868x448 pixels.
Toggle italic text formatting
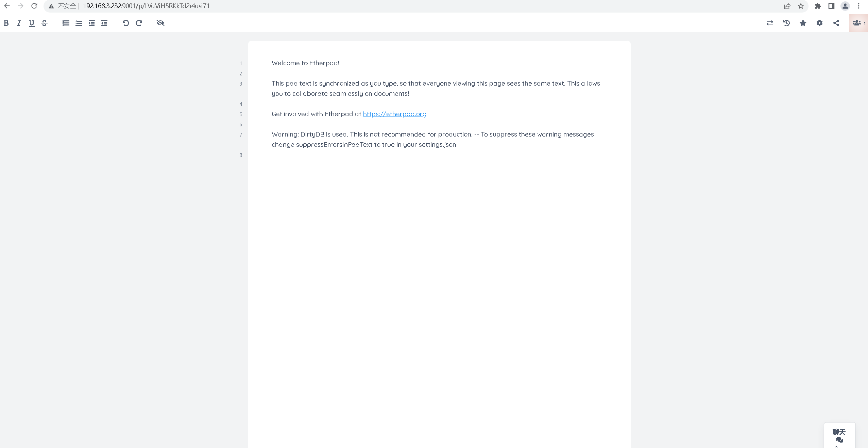[x=19, y=23]
